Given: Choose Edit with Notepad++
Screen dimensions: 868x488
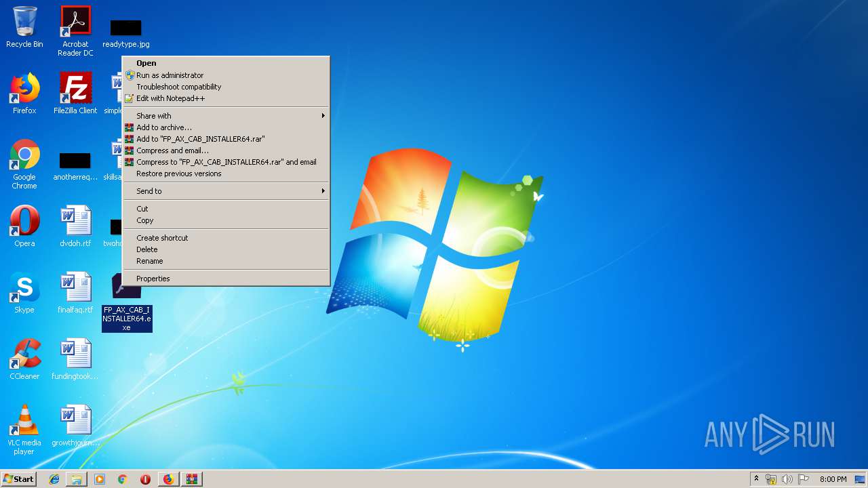Looking at the screenshot, I should 226,98.
